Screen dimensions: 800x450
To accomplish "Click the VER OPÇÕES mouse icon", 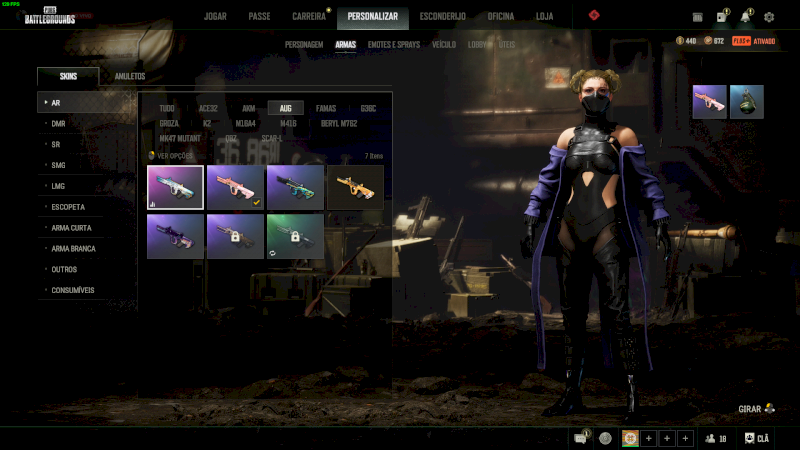I will (152, 156).
